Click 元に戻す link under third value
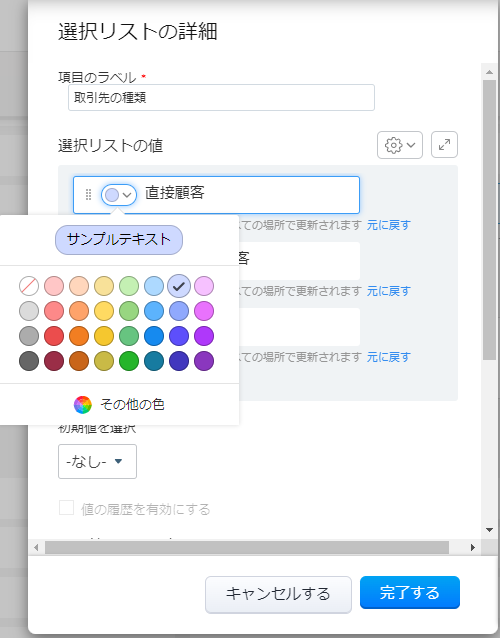Screen dimensions: 500x638 [389, 357]
